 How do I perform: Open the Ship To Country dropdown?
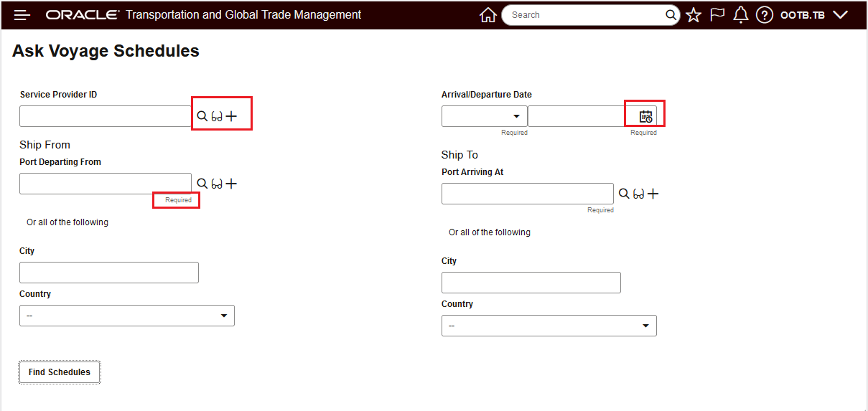[x=549, y=326]
